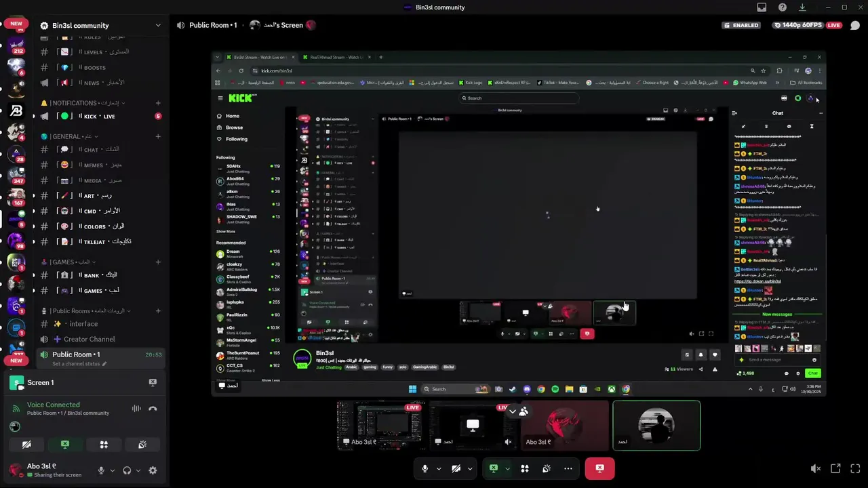Image resolution: width=868 pixels, height=488 pixels.
Task: Collapse the NOTIFICATIONS category
Action: click(84, 103)
